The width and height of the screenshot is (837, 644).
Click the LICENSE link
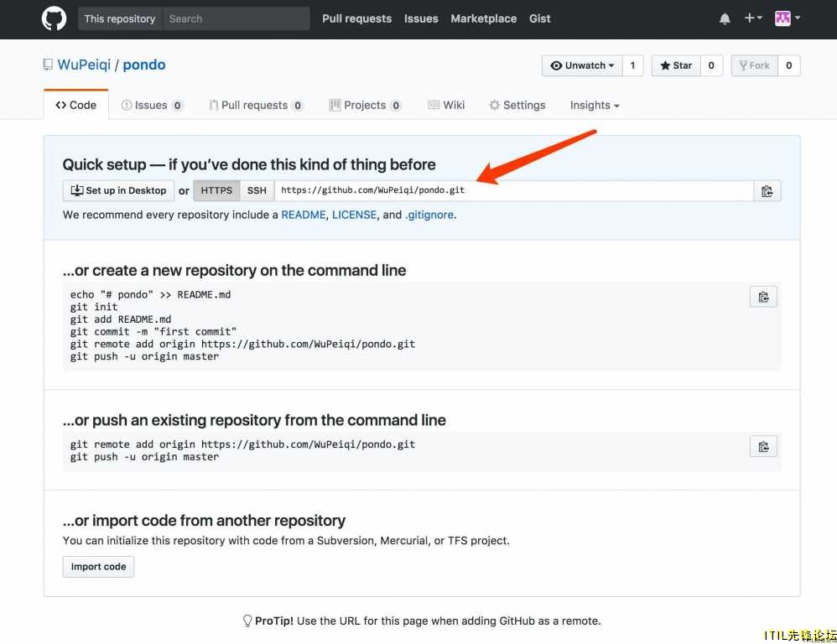(x=355, y=215)
